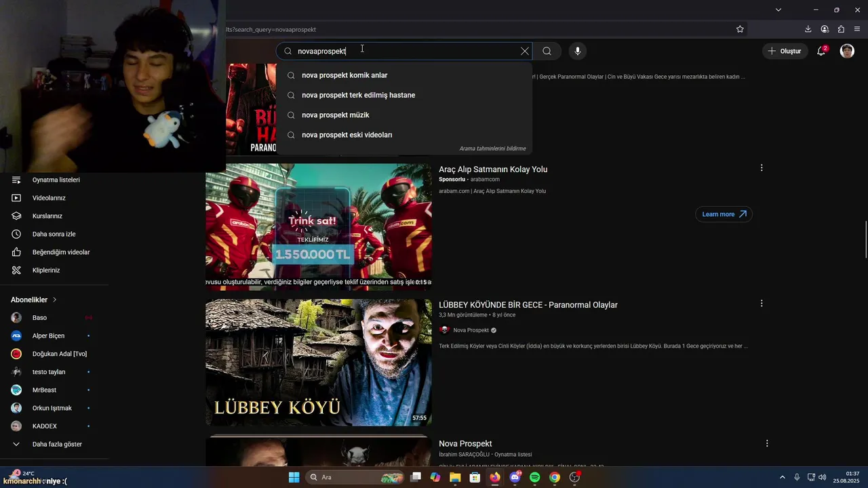Open the Nova Prospekt playlist title
Screen dimensions: 868x488
465,444
